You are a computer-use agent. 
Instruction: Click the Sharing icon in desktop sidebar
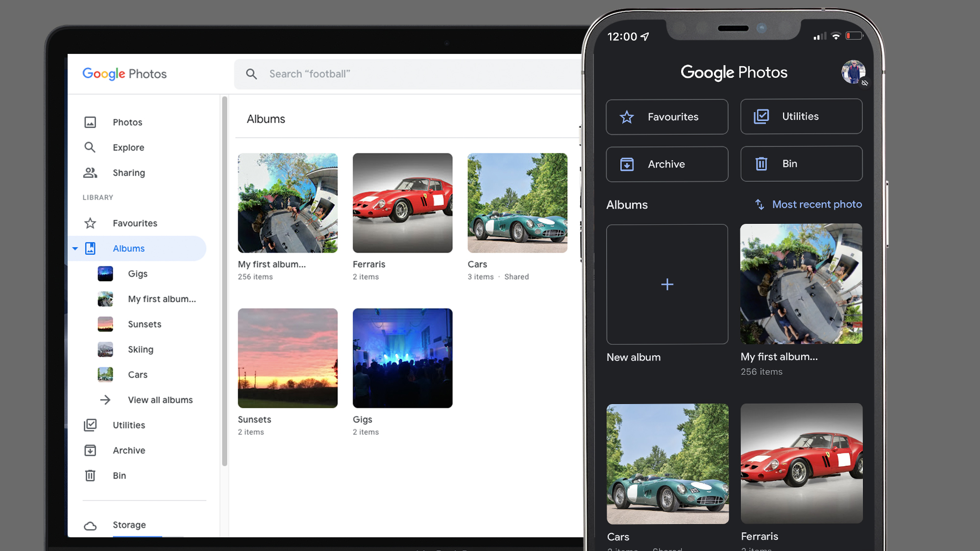[x=90, y=172]
